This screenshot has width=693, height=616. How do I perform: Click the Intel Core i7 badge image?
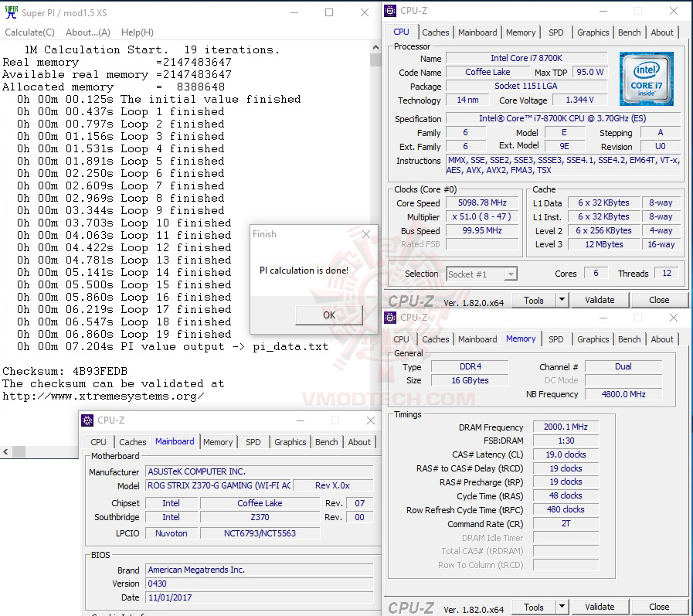(x=649, y=78)
